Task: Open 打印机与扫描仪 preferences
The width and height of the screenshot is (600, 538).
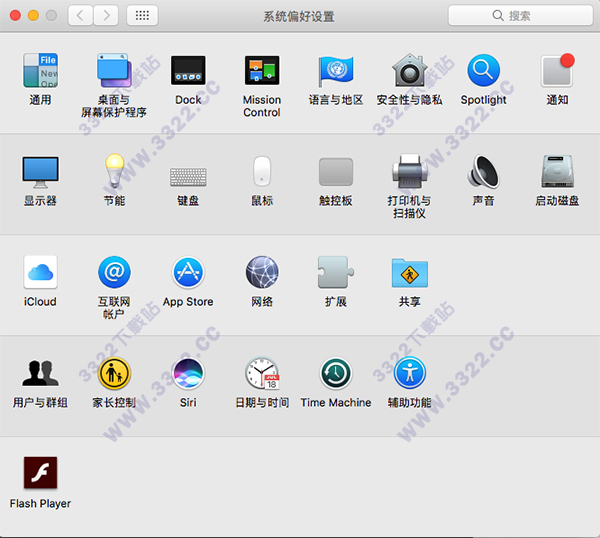Action: (x=409, y=171)
